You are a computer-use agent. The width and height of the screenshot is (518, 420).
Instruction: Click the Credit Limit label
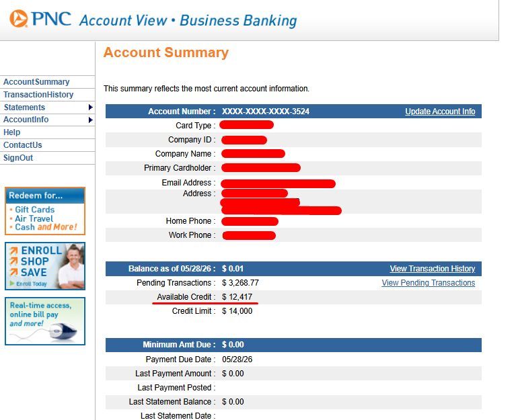click(194, 311)
